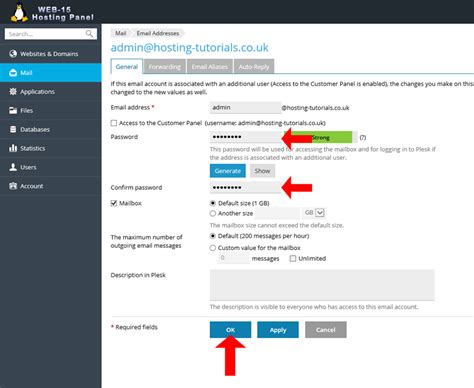Open the Forwarding tab
The height and width of the screenshot is (388, 474).
coord(165,67)
